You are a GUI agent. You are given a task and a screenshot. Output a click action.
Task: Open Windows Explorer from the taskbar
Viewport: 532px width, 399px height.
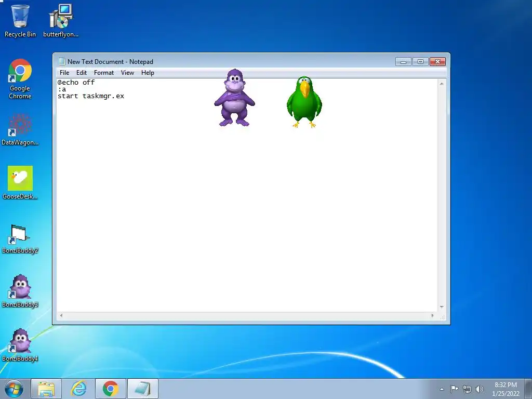point(46,389)
